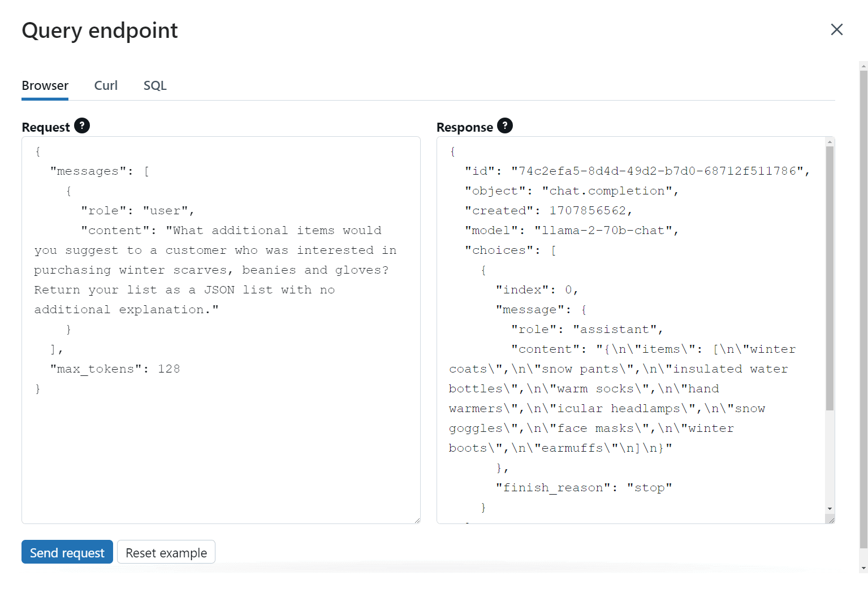Image resolution: width=868 pixels, height=593 pixels.
Task: Click the Response panel scrollbar thumb
Action: pyautogui.click(x=830, y=277)
